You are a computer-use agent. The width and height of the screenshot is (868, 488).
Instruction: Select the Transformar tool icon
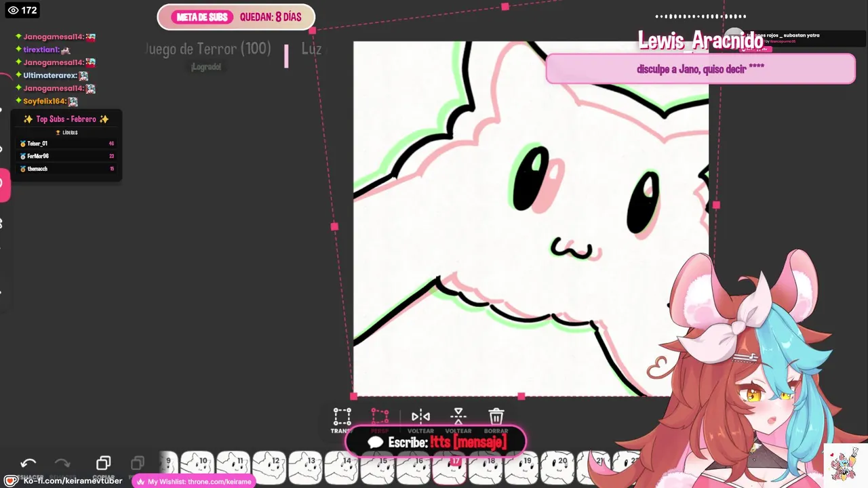342,416
